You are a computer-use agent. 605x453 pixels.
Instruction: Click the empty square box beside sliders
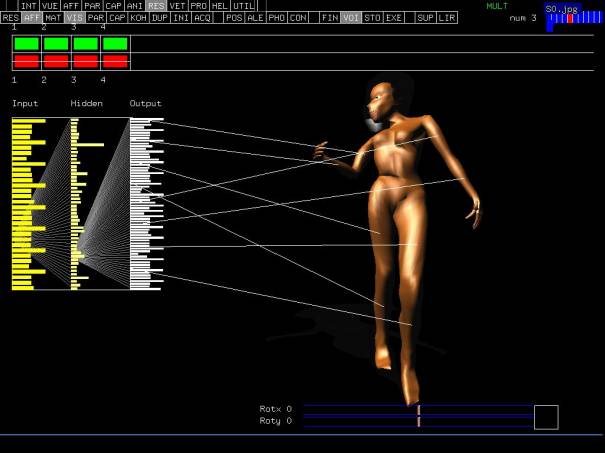(x=546, y=417)
